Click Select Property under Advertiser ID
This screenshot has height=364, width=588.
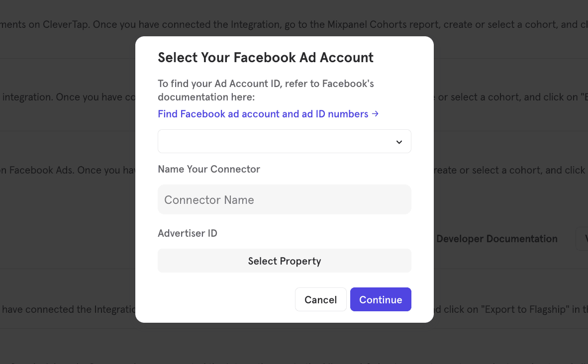[284, 261]
